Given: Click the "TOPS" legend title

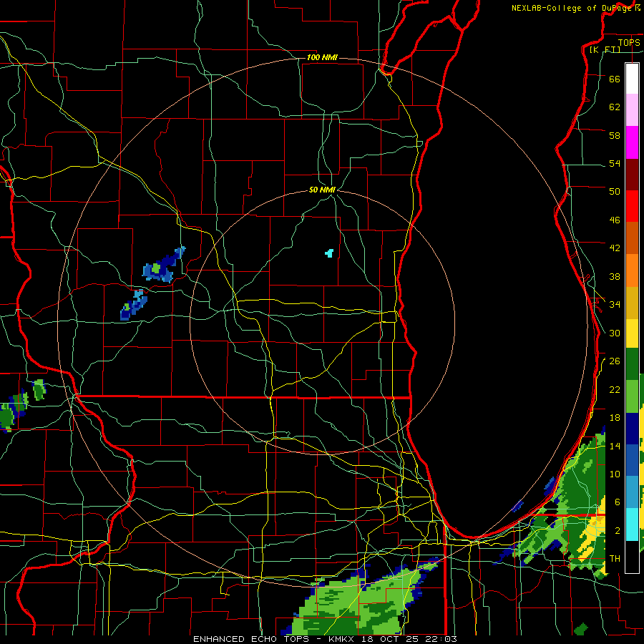Looking at the screenshot, I should click(629, 42).
